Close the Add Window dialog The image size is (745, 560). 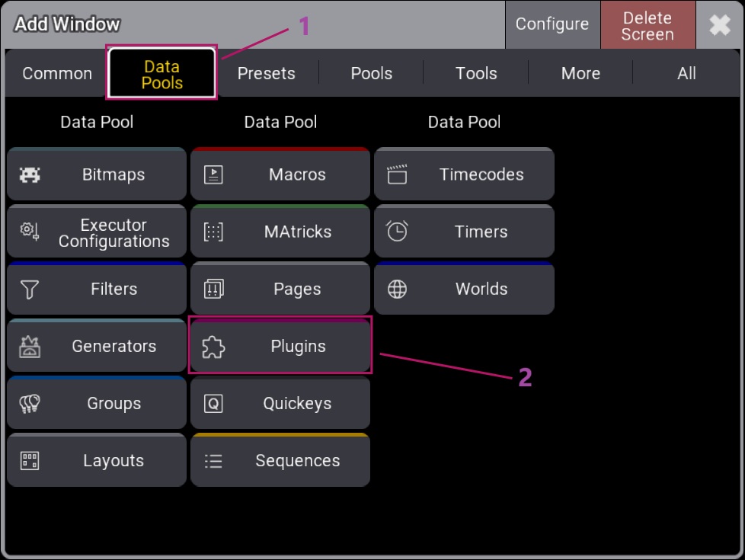(x=719, y=24)
